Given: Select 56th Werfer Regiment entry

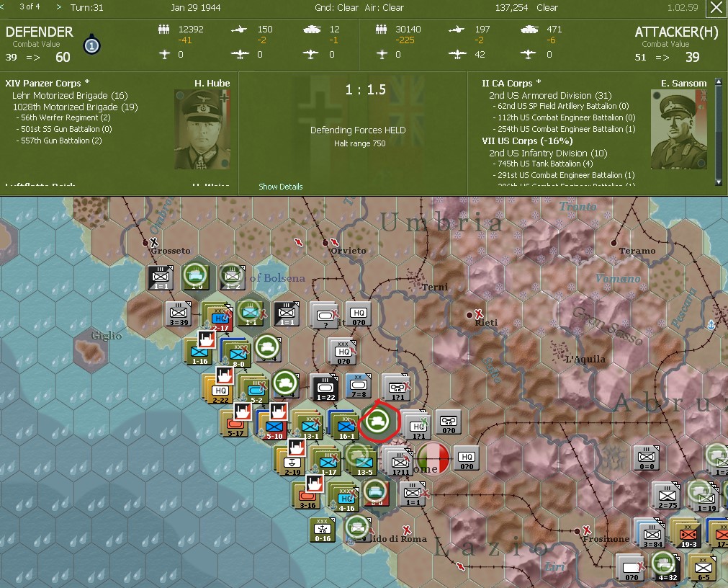Looking at the screenshot, I should 63,117.
